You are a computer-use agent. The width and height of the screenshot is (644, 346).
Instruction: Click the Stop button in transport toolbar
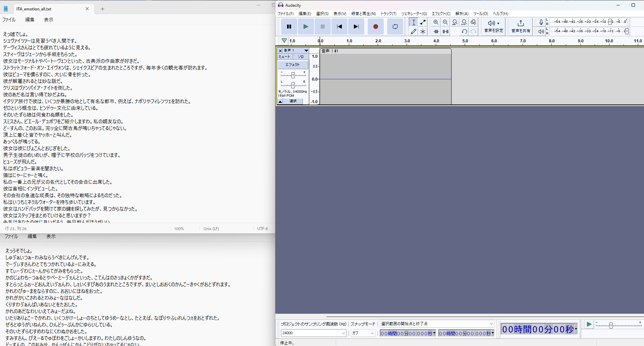(322, 27)
